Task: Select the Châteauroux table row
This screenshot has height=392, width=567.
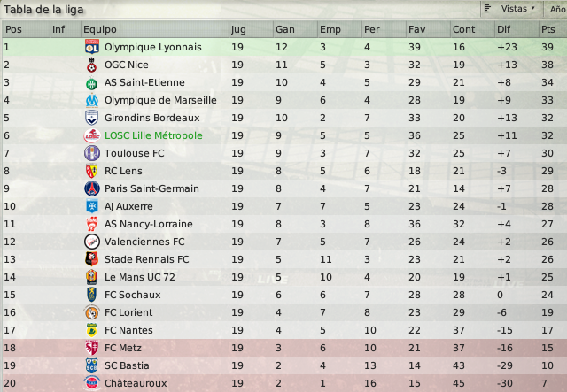Action: click(284, 383)
